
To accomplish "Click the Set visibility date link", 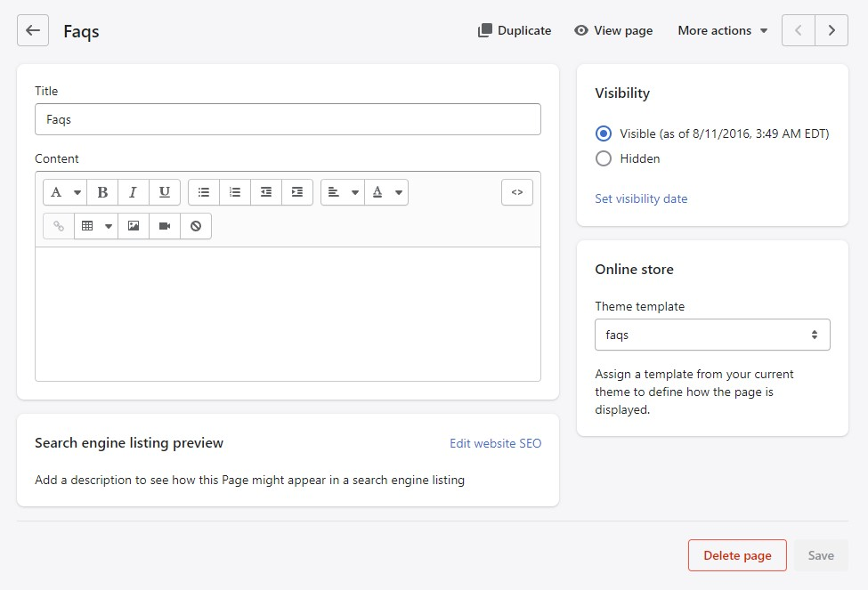I will point(641,199).
